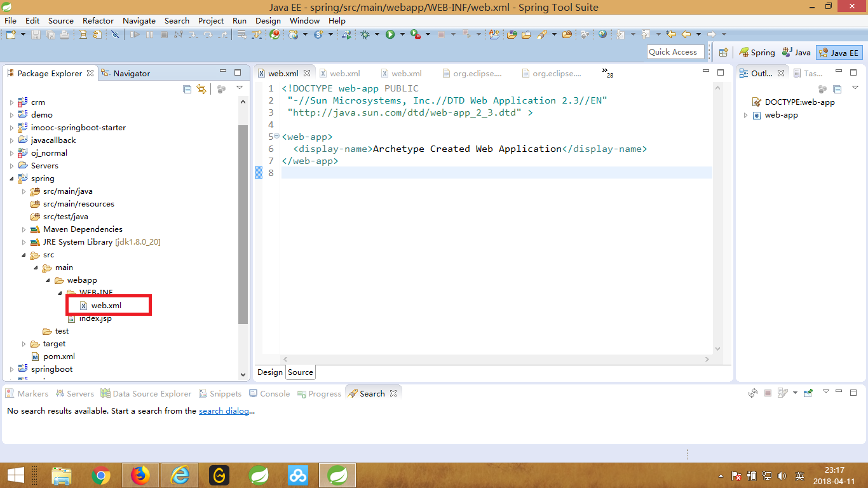
Task: Click the Last Edit Location arrow icon
Action: pyautogui.click(x=670, y=34)
